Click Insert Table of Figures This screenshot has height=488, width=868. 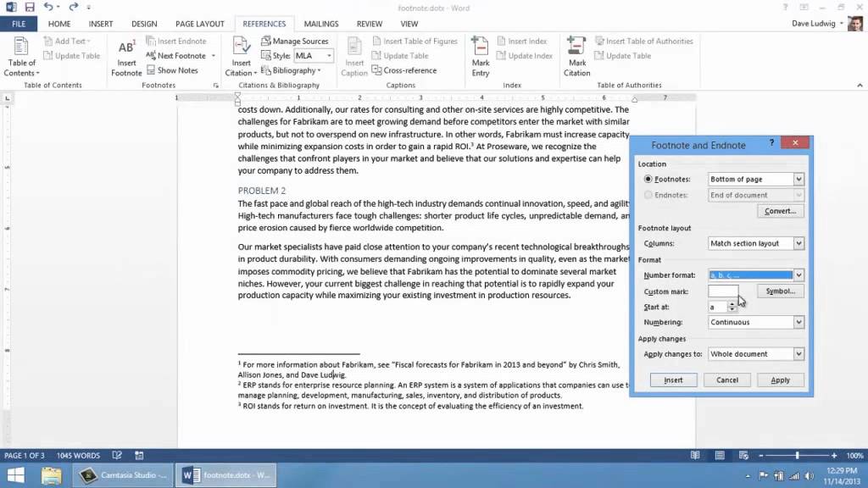tap(415, 41)
